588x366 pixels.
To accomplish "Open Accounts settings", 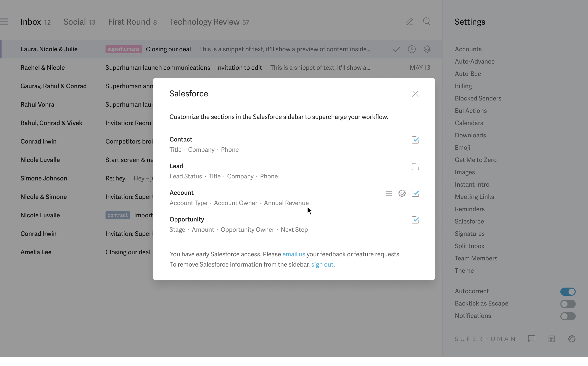I will coord(468,49).
